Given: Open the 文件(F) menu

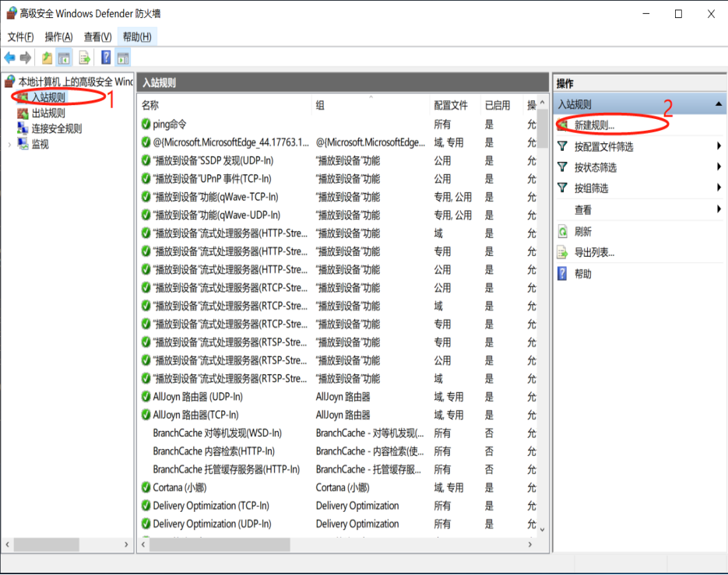Looking at the screenshot, I should (20, 37).
